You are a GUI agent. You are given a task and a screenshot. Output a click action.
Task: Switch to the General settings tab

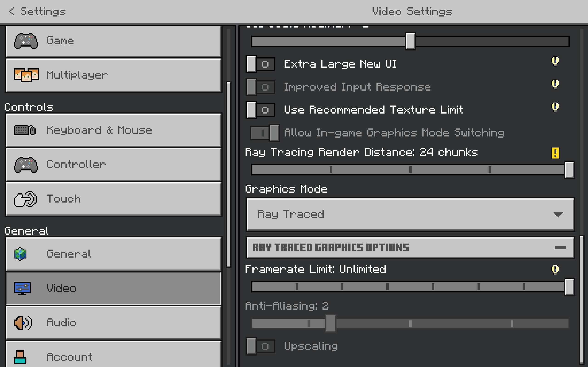point(113,254)
